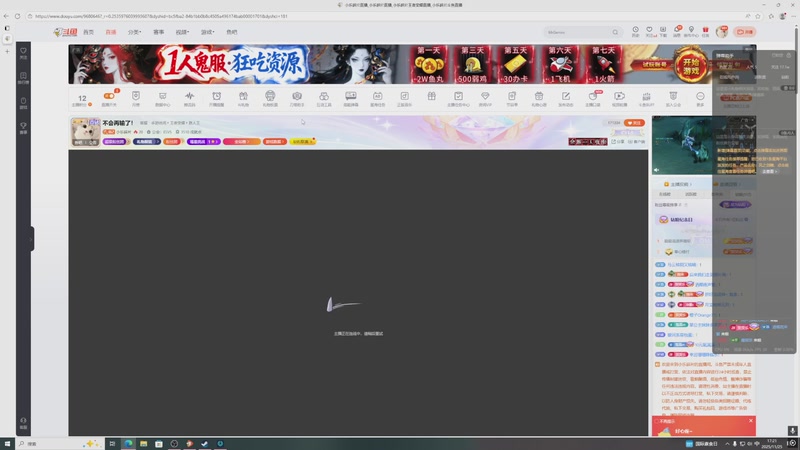The height and width of the screenshot is (450, 800).
Task: Expand the 分类 dropdown menu
Action: point(134,32)
